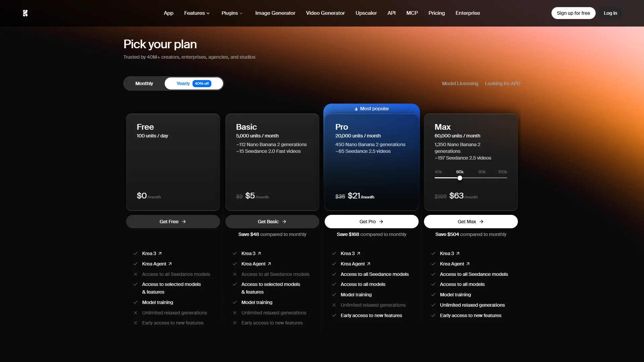
Task: Click the Log in button
Action: [610, 13]
